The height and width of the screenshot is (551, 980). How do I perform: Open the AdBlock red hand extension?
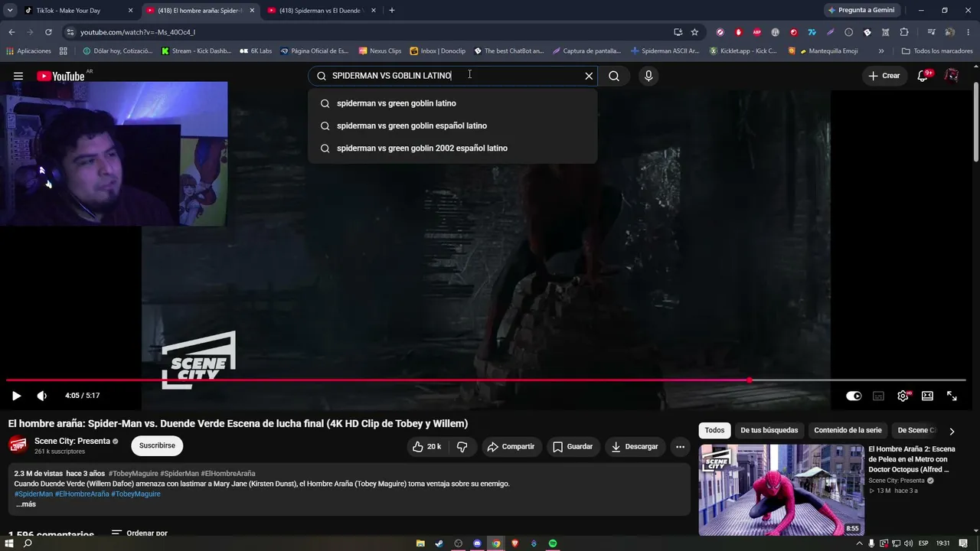click(x=739, y=32)
